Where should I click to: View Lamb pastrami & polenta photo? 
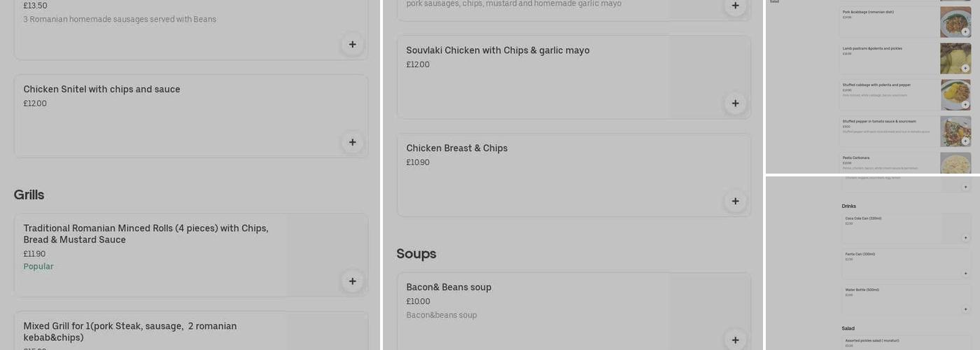[952, 56]
